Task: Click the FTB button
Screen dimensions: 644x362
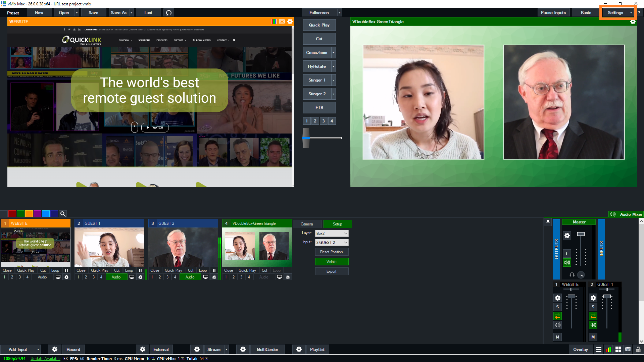Action: click(319, 108)
